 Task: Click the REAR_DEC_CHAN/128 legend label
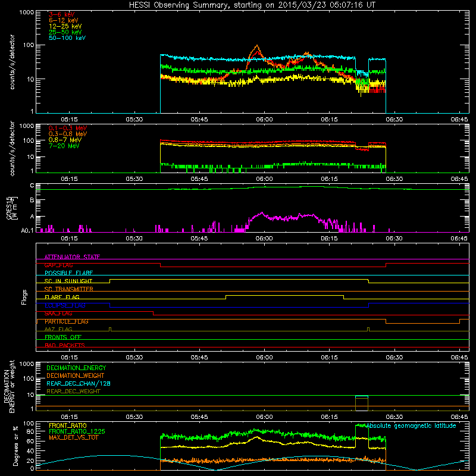point(79,383)
